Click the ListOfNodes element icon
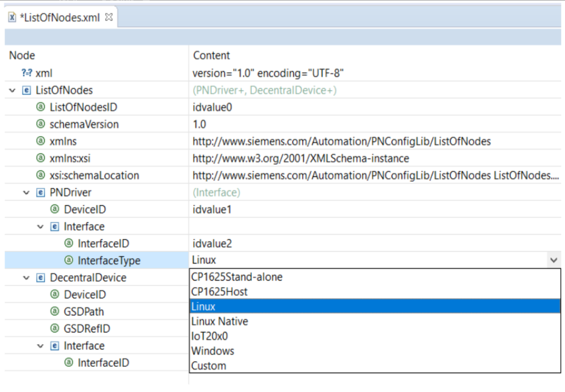Screen dimensions: 565x392 pos(26,90)
